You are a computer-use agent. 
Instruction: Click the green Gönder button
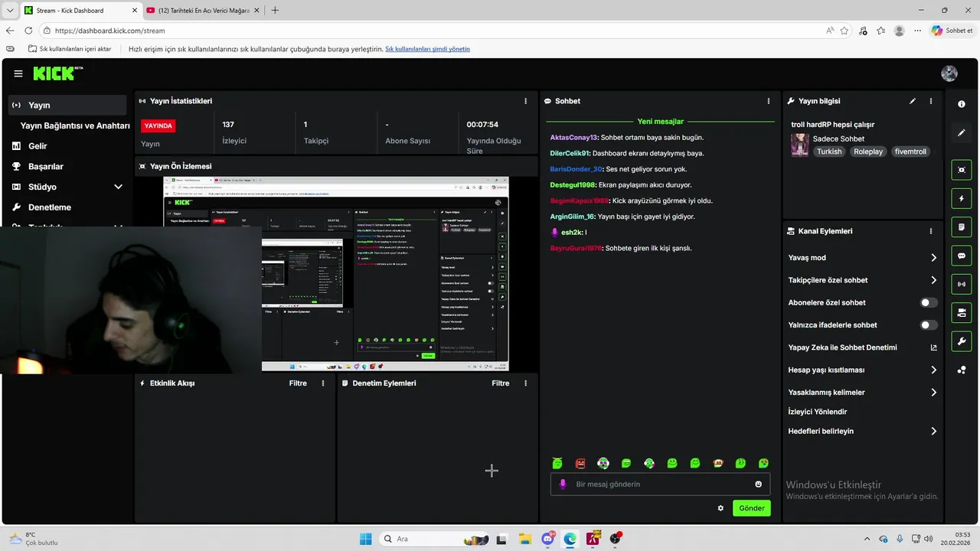click(752, 508)
